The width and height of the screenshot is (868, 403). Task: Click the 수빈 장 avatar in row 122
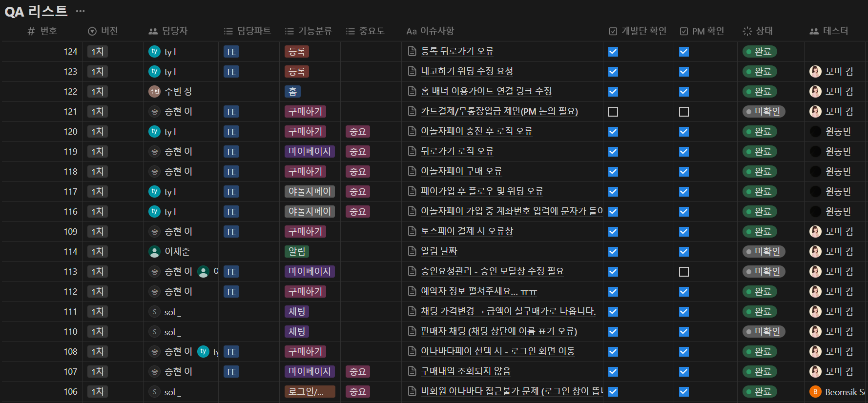point(154,91)
